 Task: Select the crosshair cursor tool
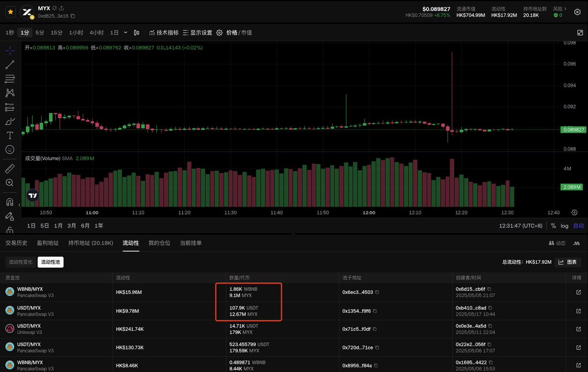10,51
